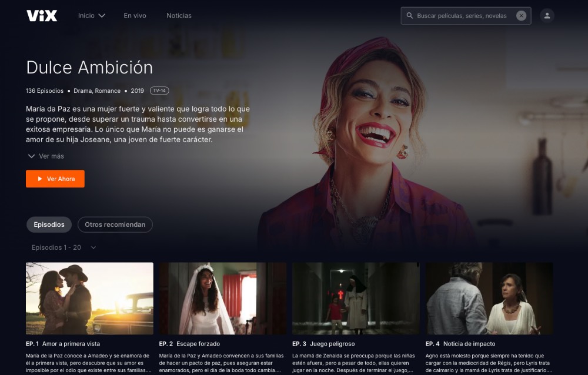Open the Inicio dropdown menu

(91, 16)
